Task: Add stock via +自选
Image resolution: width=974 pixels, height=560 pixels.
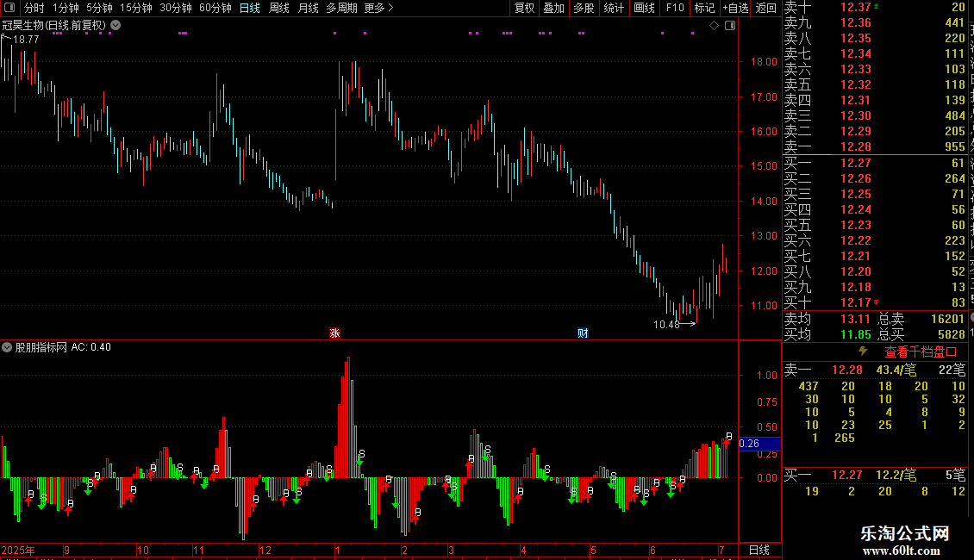Action: (x=736, y=8)
